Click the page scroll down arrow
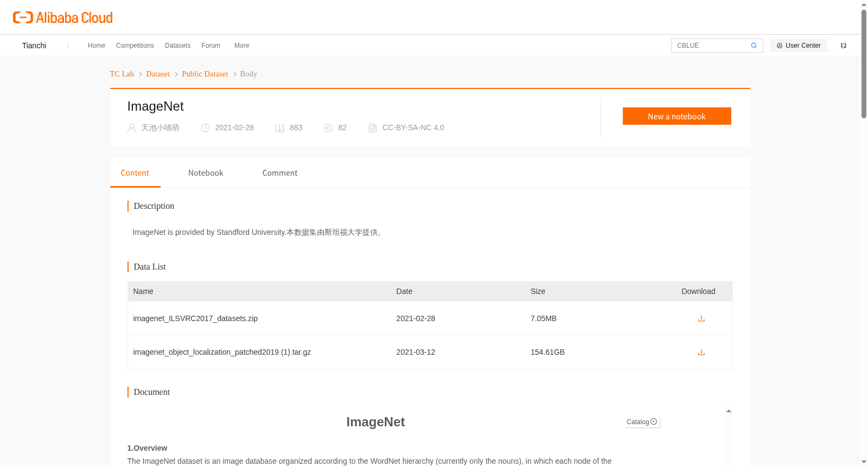 pyautogui.click(x=864, y=462)
